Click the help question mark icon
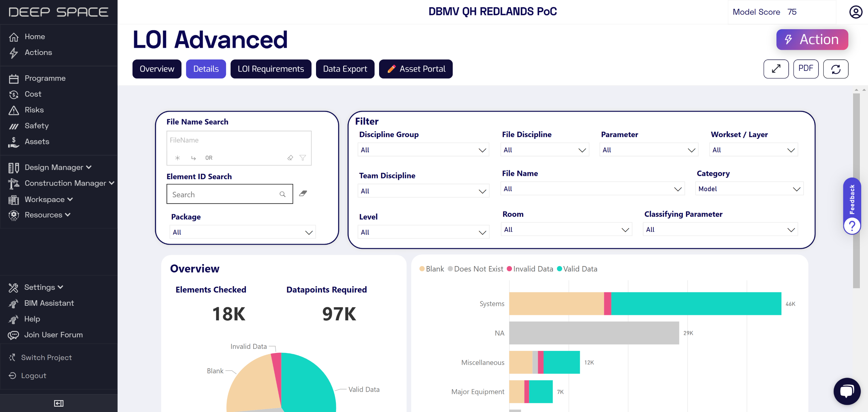The height and width of the screenshot is (412, 868). pos(852,226)
